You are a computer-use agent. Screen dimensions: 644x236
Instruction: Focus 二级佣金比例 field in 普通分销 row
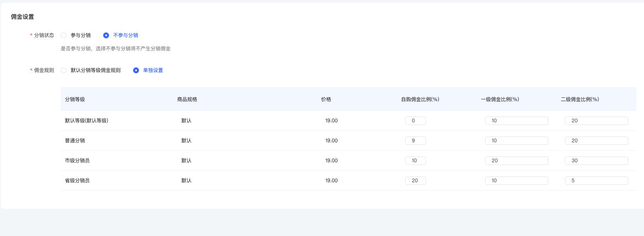click(596, 141)
